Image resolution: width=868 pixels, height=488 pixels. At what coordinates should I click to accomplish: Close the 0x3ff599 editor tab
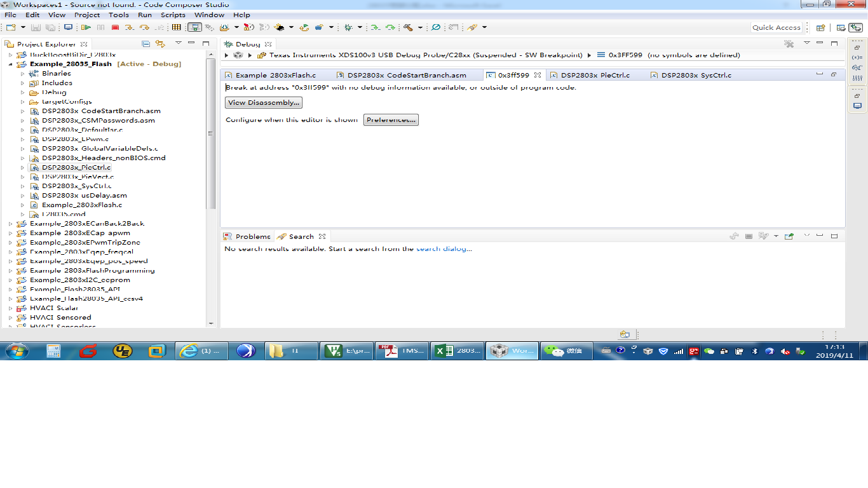coord(538,75)
